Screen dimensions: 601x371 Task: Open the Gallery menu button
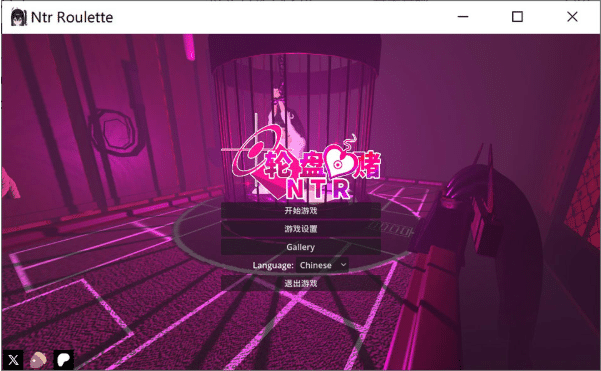[x=301, y=247]
